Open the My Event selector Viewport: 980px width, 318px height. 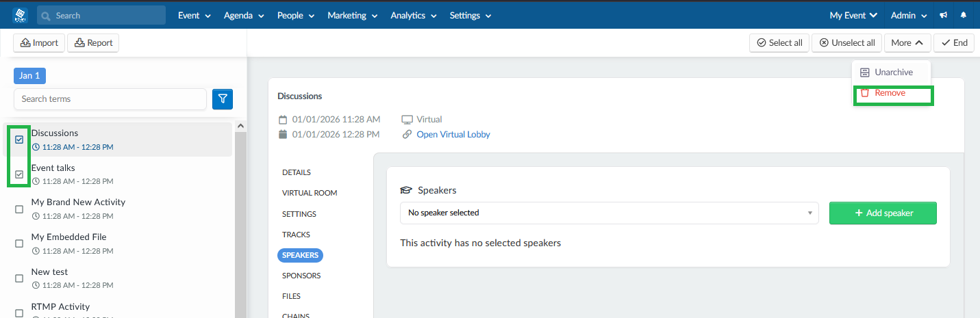tap(853, 15)
